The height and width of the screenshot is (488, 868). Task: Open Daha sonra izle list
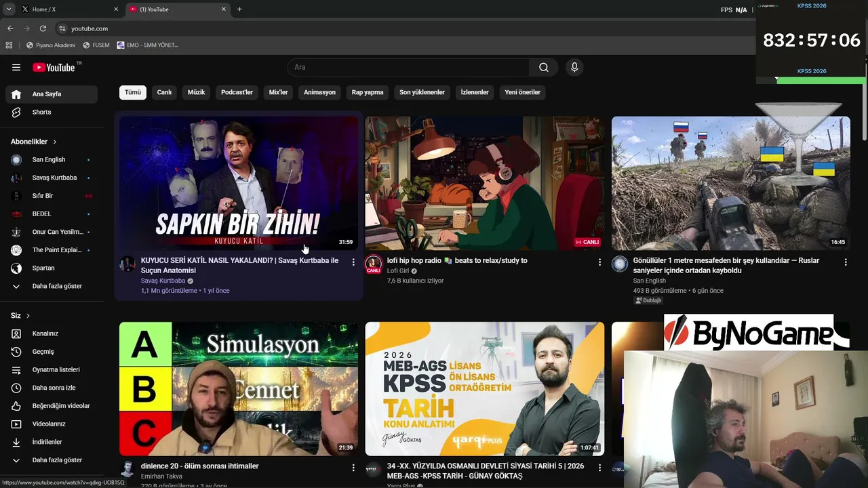tap(52, 388)
